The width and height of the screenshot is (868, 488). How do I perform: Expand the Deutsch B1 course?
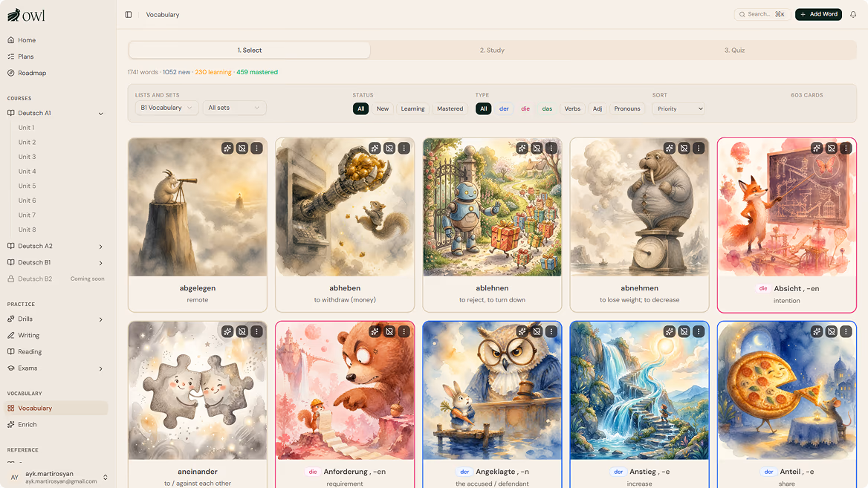point(101,263)
